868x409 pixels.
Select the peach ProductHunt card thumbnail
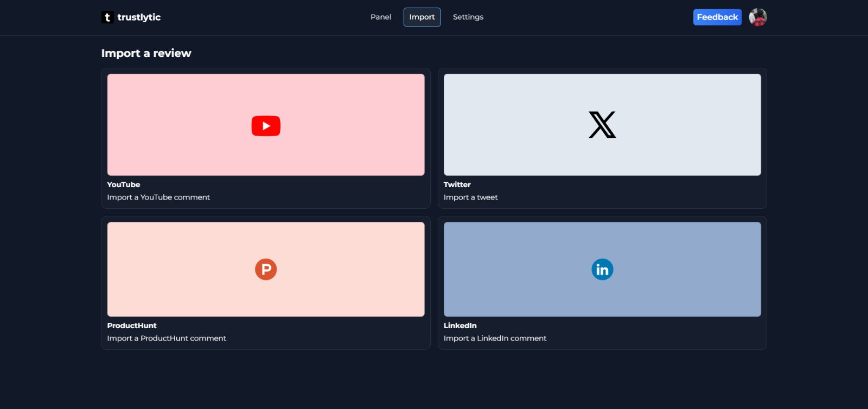pos(266,269)
